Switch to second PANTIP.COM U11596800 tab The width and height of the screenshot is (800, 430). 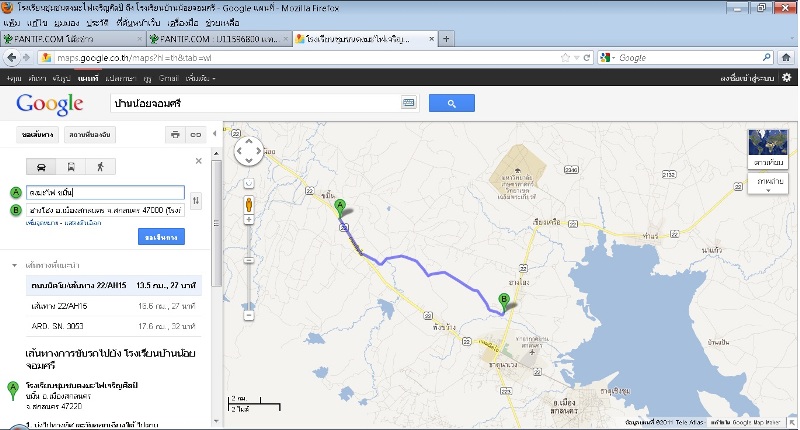pyautogui.click(x=219, y=39)
